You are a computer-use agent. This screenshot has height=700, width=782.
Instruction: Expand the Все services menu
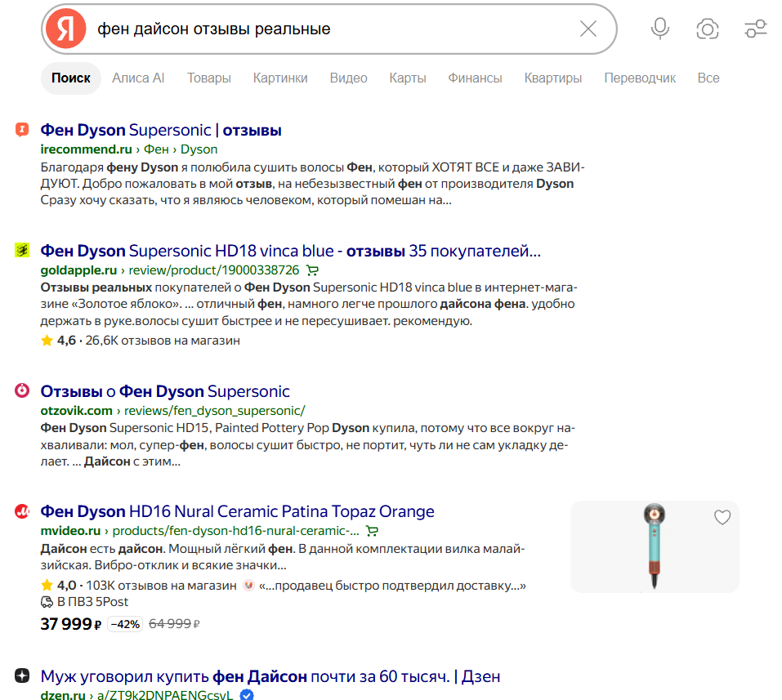[x=708, y=78]
